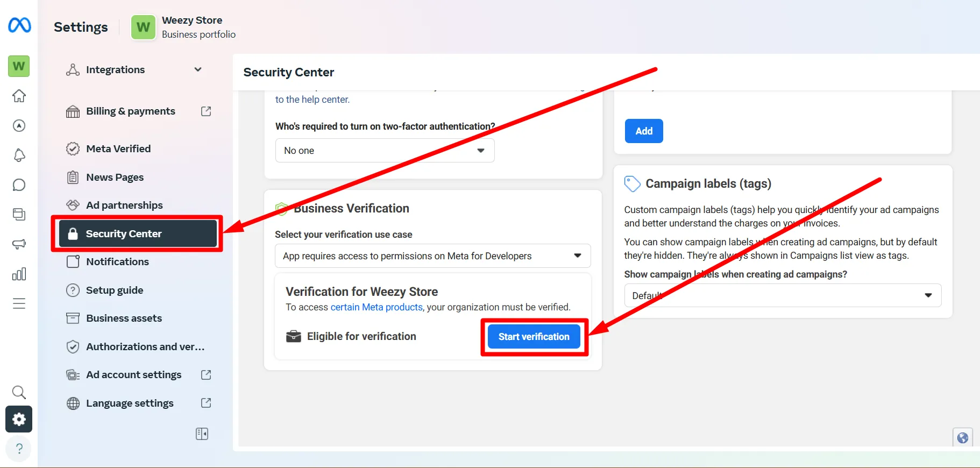Open Ad account settings external link icon
The height and width of the screenshot is (468, 980).
pyautogui.click(x=206, y=375)
